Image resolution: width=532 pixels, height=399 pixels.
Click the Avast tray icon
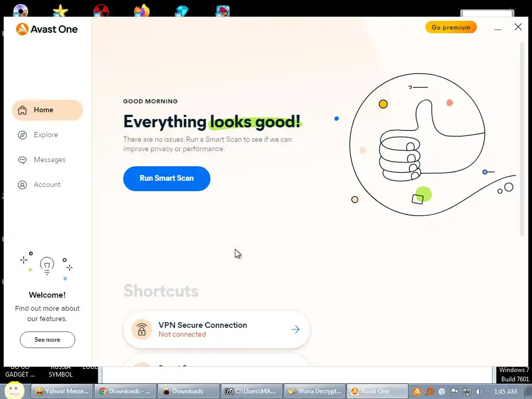417,392
